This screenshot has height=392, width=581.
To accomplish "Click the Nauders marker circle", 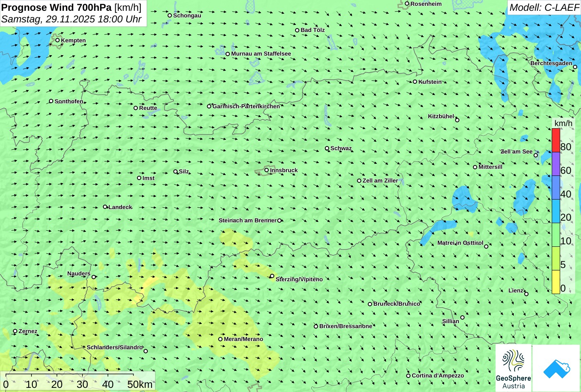I will click(94, 277).
